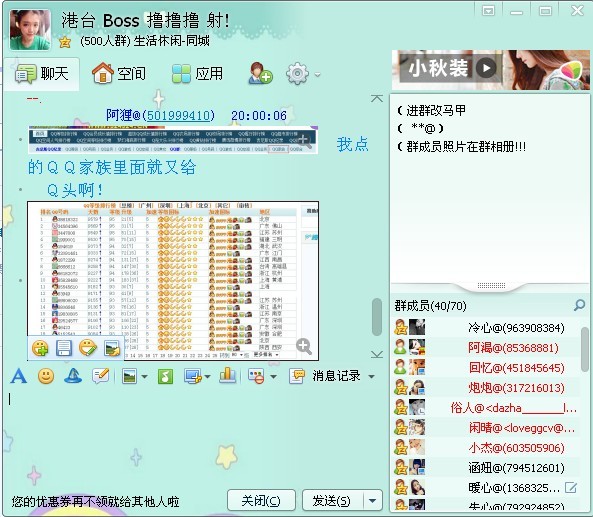Click the group avatar picture
593x517 pixels.
tap(30, 29)
